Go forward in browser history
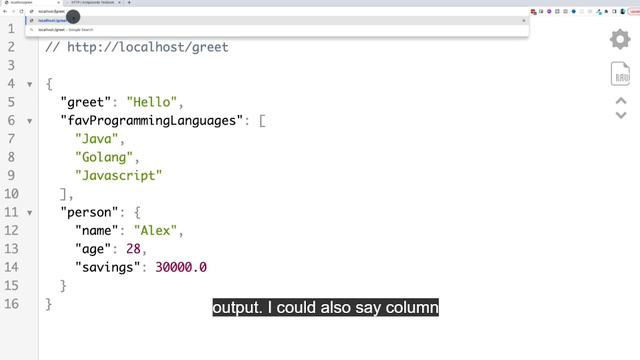The image size is (640, 360). (13, 11)
